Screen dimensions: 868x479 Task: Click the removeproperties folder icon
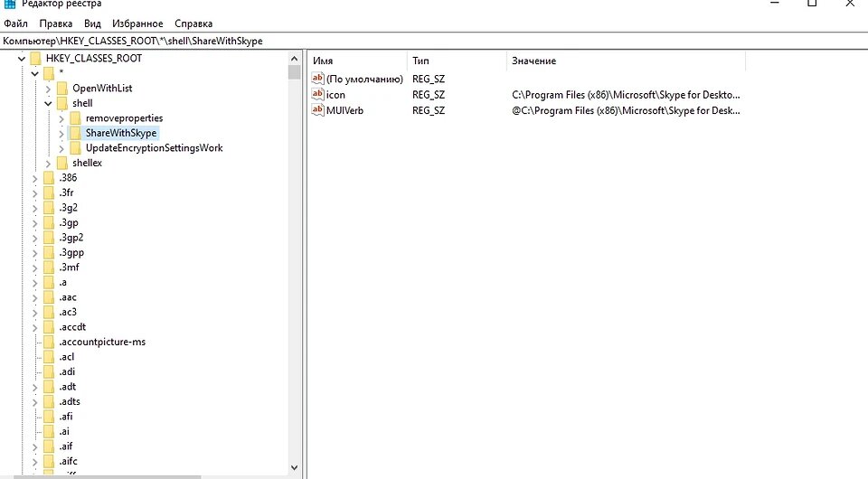pos(75,117)
